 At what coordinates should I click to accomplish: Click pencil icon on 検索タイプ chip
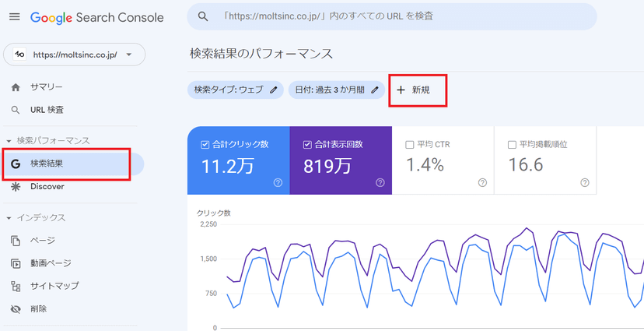coord(274,90)
